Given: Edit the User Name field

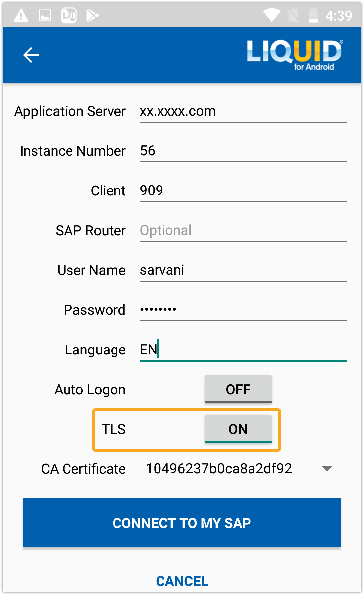Looking at the screenshot, I should coord(243,270).
